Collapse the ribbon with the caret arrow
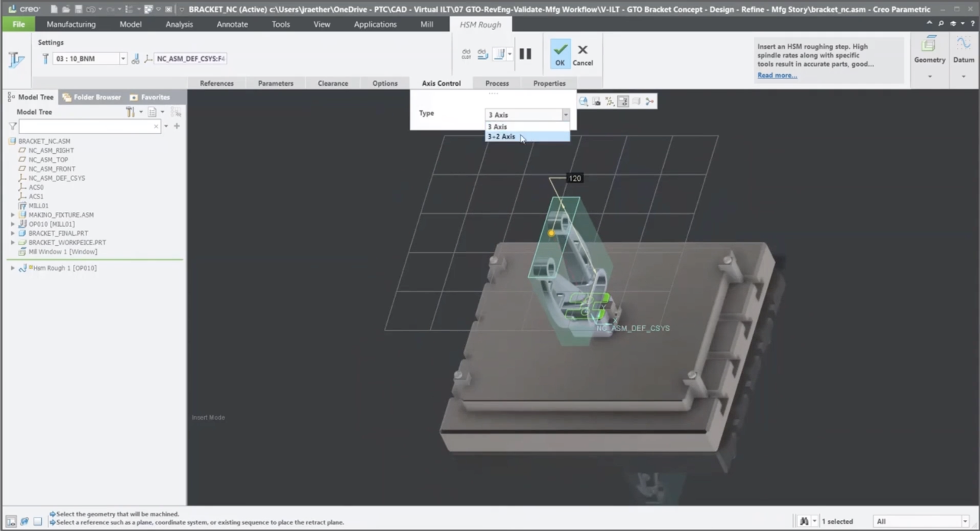The height and width of the screenshot is (531, 980). (x=929, y=23)
